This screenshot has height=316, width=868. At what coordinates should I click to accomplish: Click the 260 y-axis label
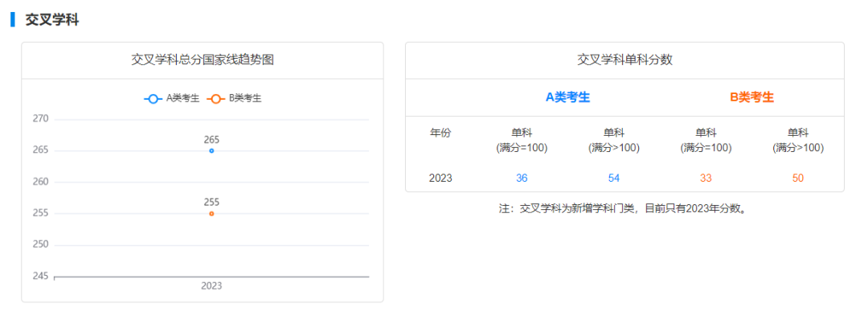point(41,182)
